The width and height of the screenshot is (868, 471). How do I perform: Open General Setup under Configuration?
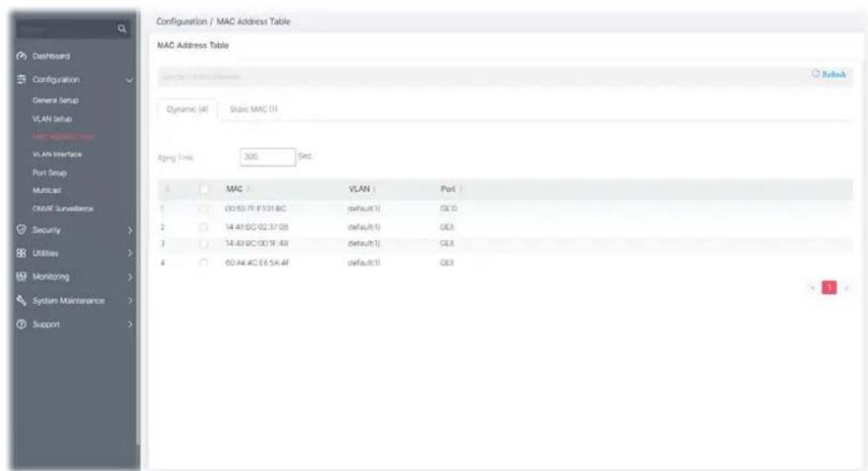pos(56,100)
